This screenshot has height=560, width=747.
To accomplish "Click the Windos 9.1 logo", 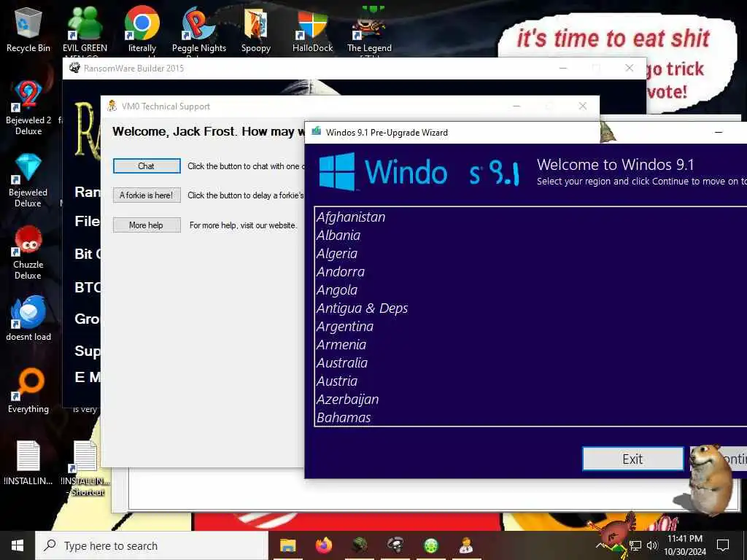I will coord(419,172).
